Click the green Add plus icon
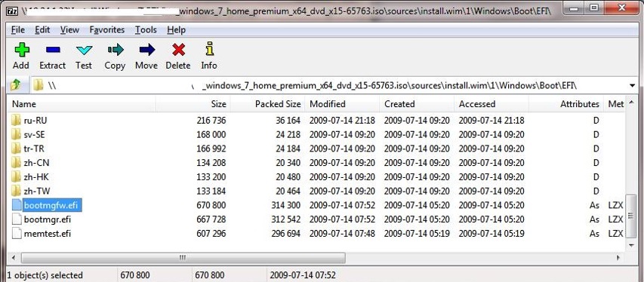The width and height of the screenshot is (644, 282). coord(22,50)
